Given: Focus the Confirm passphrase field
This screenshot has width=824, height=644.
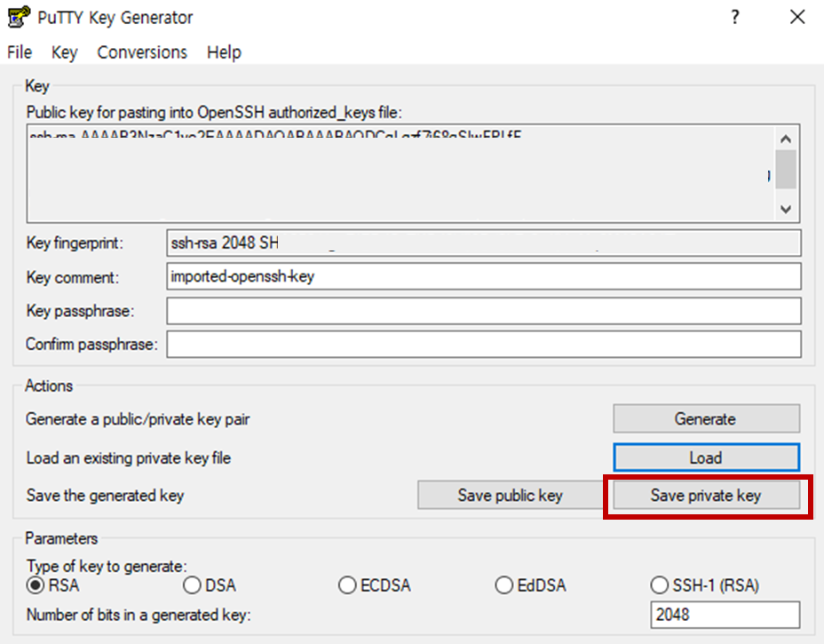Looking at the screenshot, I should point(483,345).
